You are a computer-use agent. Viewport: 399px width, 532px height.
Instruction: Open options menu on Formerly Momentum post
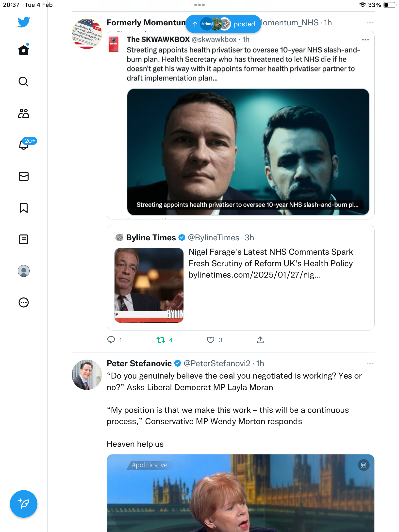point(370,23)
